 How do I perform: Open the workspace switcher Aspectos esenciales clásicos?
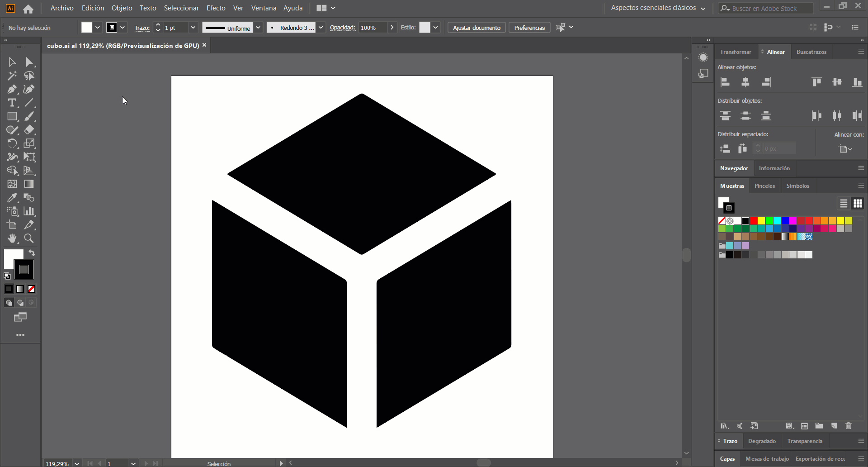(658, 8)
